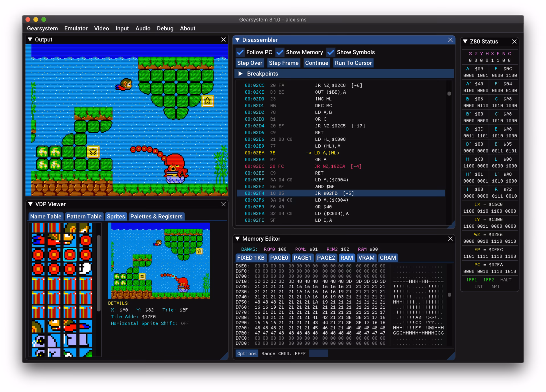Click memory row D7B0 address

[242, 333]
